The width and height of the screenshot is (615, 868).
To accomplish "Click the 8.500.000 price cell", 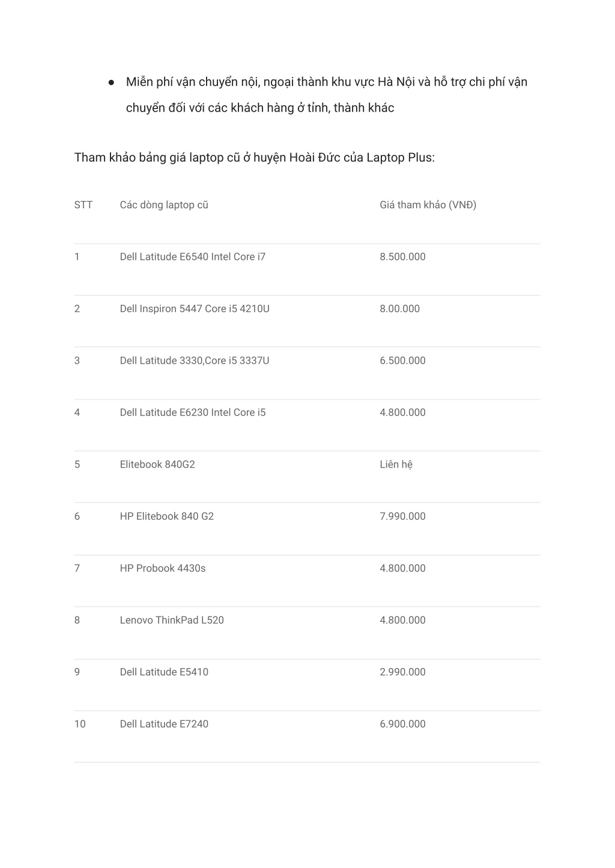I will (402, 257).
